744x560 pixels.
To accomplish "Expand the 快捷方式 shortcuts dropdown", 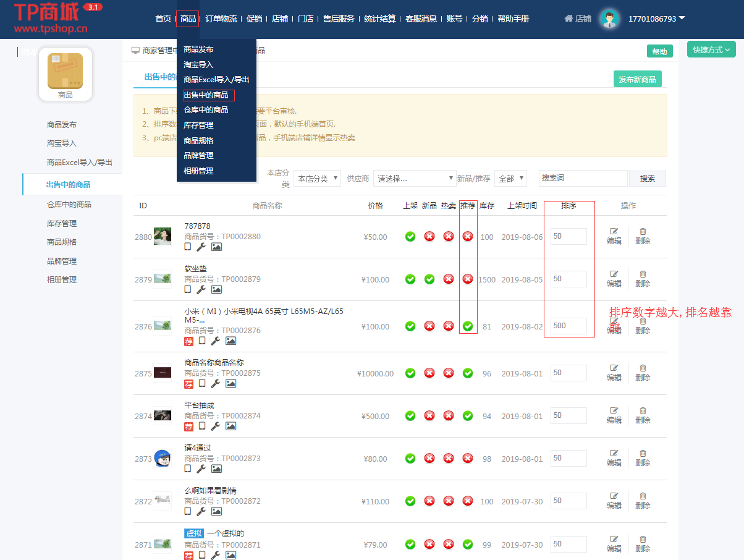I will pos(711,50).
